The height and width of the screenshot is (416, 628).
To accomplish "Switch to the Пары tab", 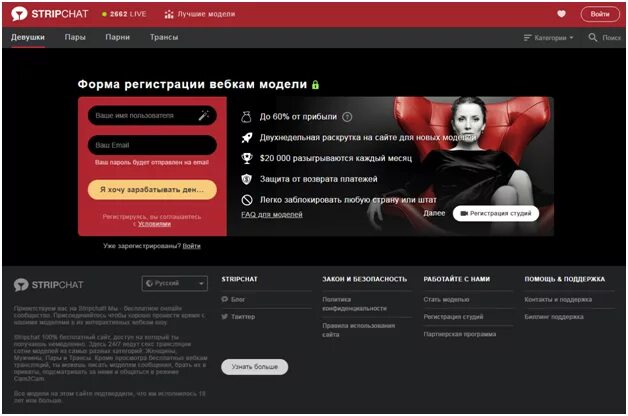I will pyautogui.click(x=75, y=37).
